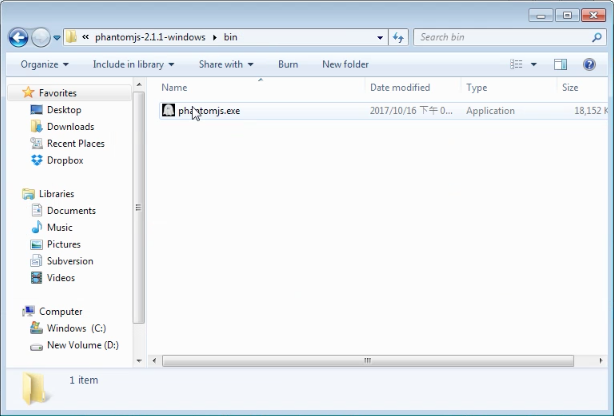Click the Videos filmstrip icon

(x=36, y=278)
